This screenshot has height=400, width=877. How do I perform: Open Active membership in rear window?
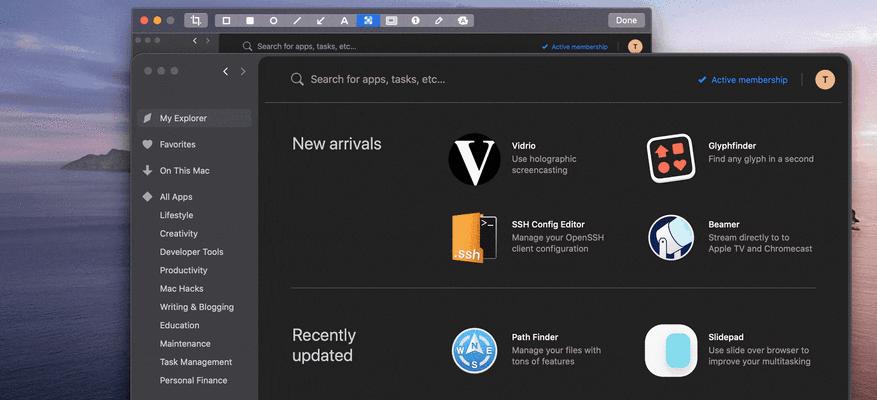pos(574,47)
